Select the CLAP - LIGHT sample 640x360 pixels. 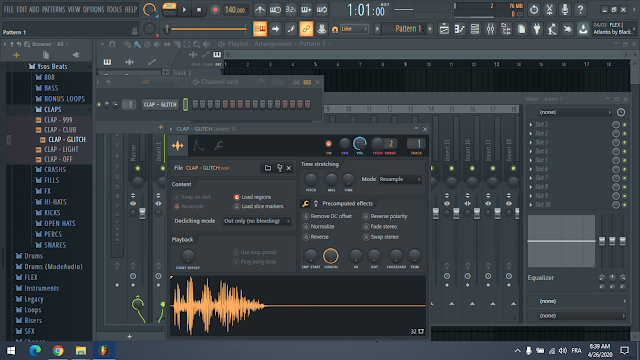click(x=61, y=149)
